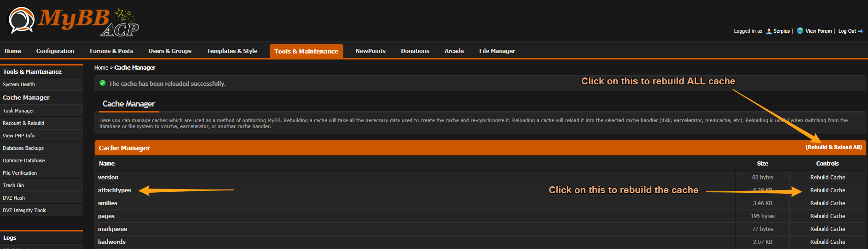The width and height of the screenshot is (868, 249).
Task: Click the cache reloaded successfully message
Action: click(x=167, y=83)
